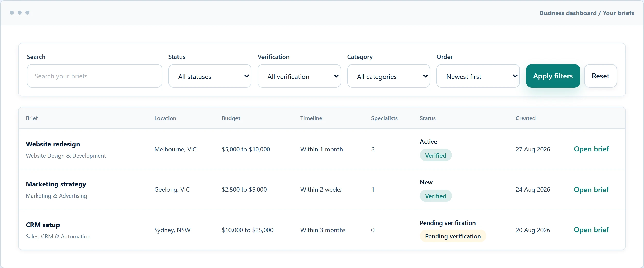
Task: Click the Sydney, NSW location cell
Action: (x=172, y=230)
